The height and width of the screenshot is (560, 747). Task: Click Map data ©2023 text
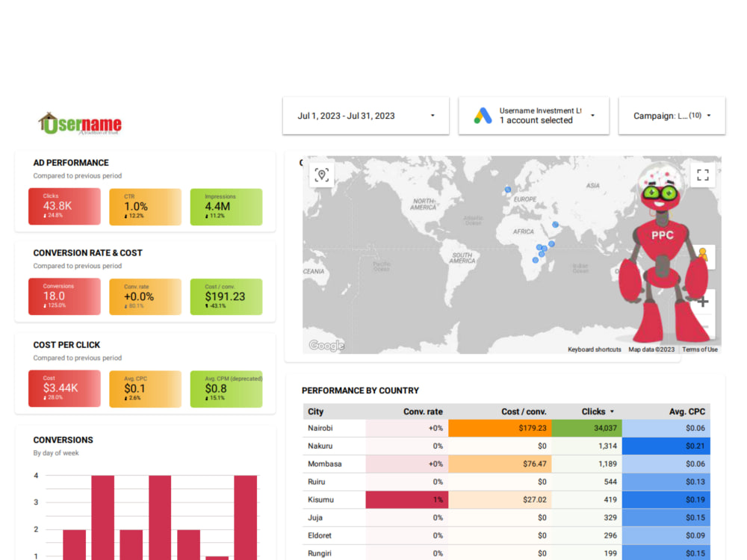pos(651,349)
